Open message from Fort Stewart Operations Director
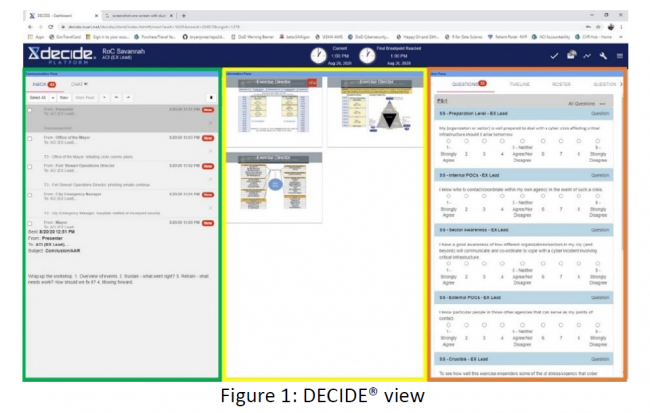Viewport: 650px width, 413px height. (120, 175)
